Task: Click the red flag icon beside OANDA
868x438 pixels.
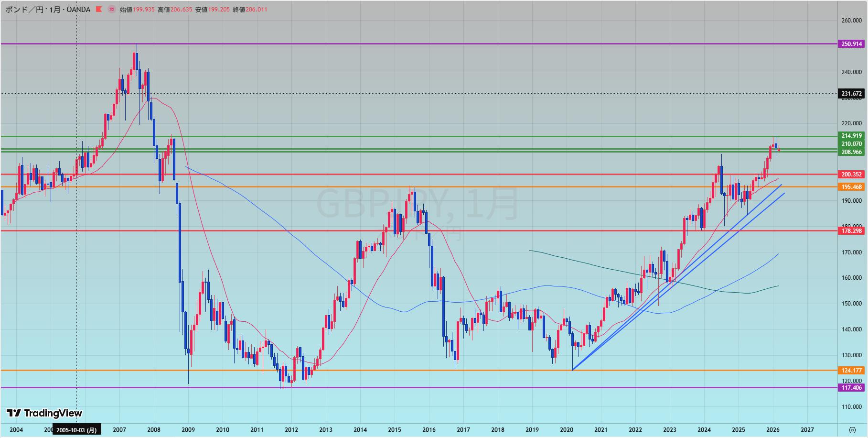Action: pos(99,9)
